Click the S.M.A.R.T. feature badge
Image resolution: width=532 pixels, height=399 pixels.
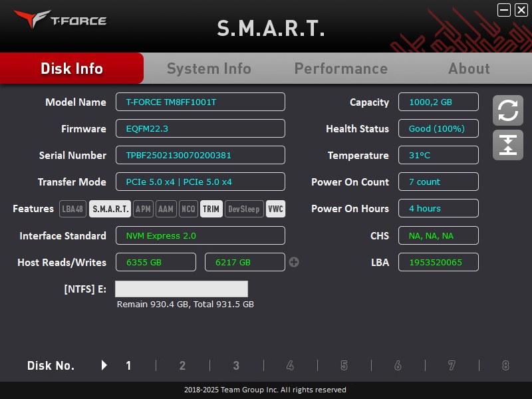(x=110, y=209)
